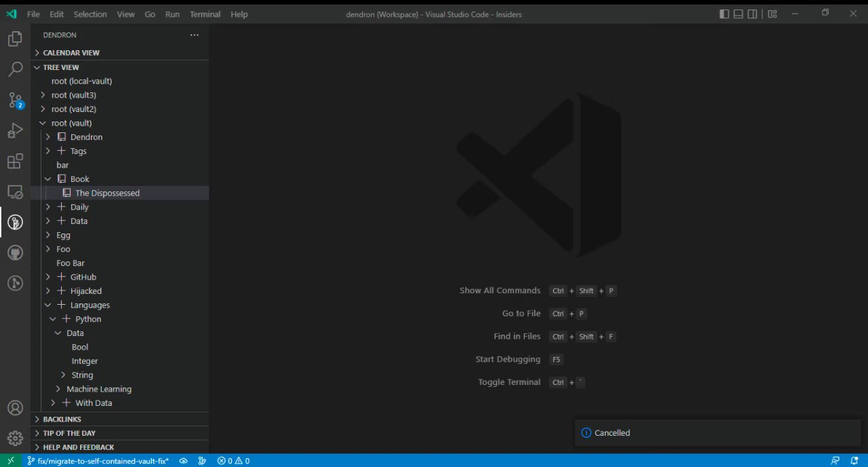868x467 pixels.
Task: Open Source Control view with badge 2
Action: click(15, 100)
